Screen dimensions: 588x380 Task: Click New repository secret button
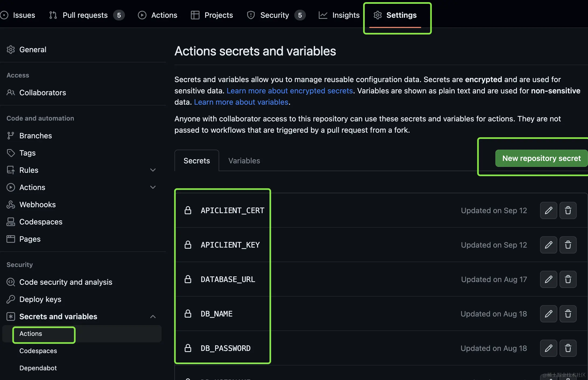tap(541, 158)
